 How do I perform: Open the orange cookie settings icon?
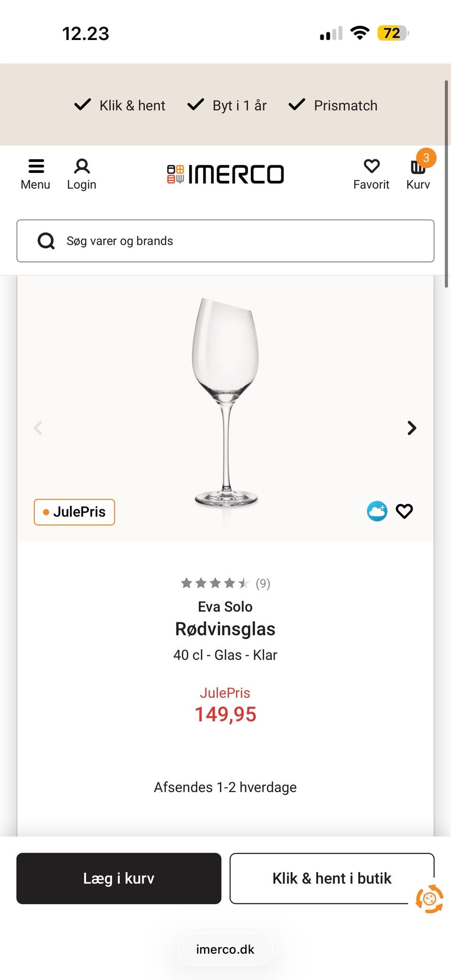pos(429,899)
